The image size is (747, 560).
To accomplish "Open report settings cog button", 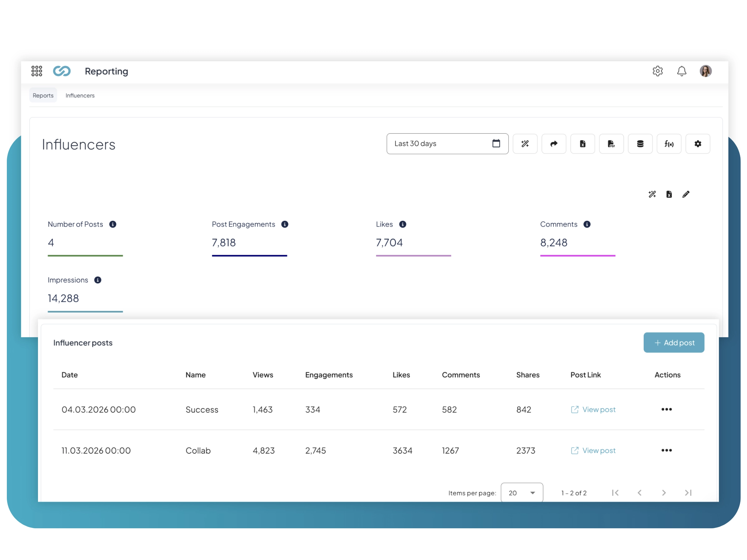I will 698,144.
